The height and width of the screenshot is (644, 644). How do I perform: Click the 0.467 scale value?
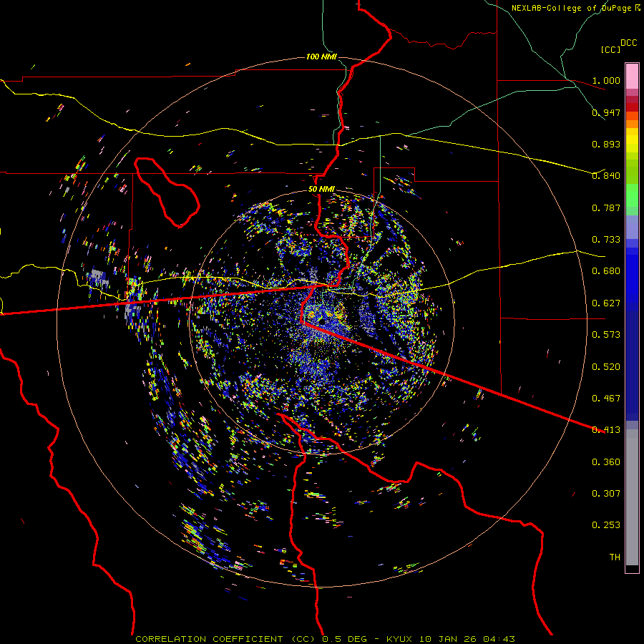pos(606,399)
